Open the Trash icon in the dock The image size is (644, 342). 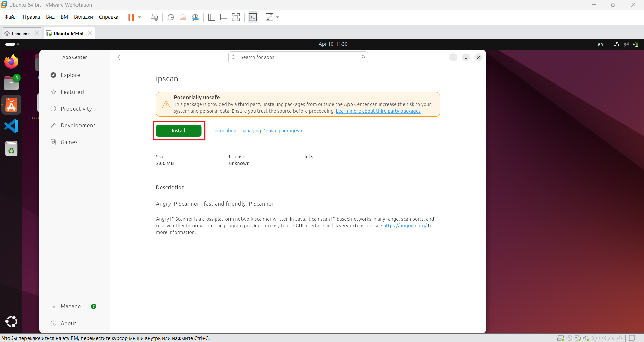pos(11,149)
